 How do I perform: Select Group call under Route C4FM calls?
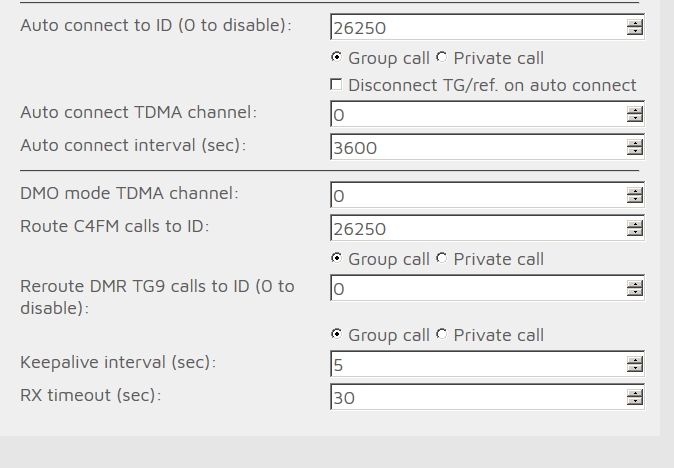pos(336,258)
